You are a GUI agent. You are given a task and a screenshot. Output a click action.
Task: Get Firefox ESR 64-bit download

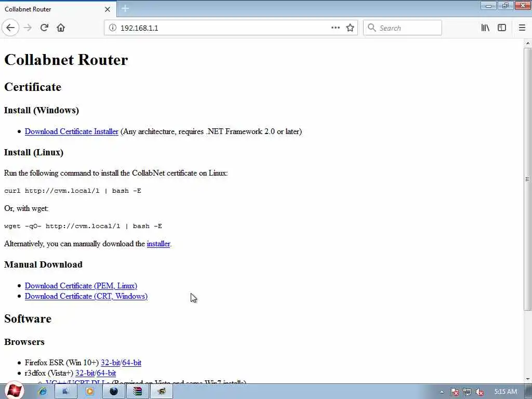pos(131,363)
